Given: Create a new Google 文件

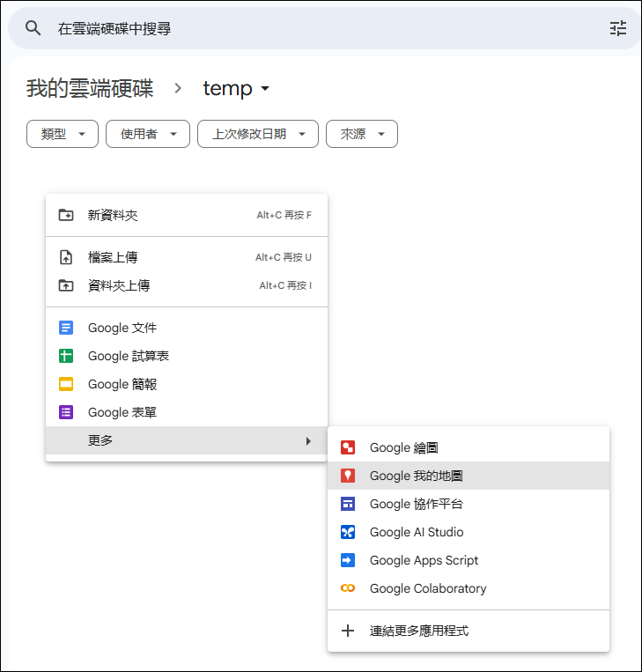Looking at the screenshot, I should click(x=187, y=328).
